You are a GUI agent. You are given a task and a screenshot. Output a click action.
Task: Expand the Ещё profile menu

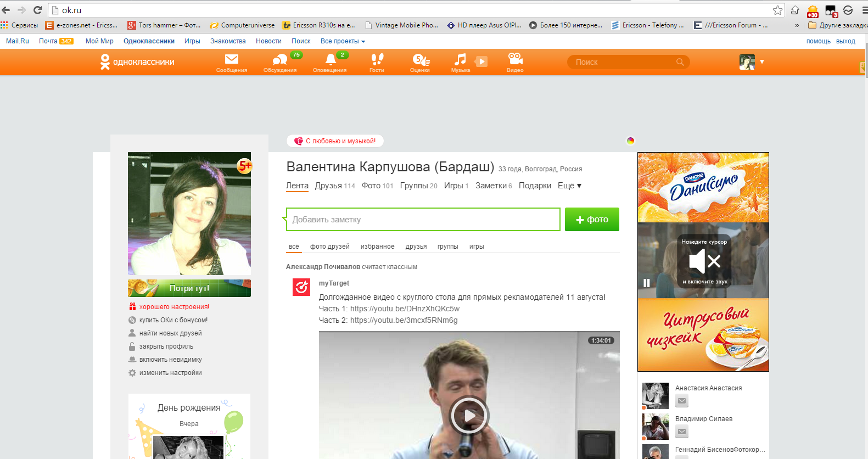(569, 186)
